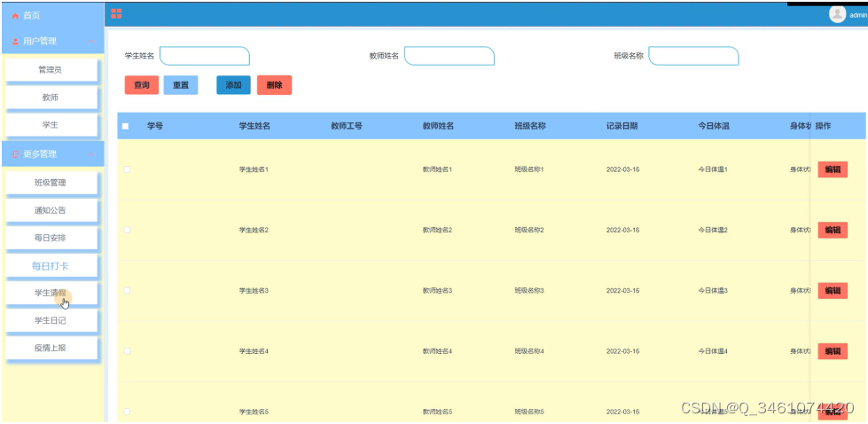Click 编辑 for the 学生姓名2 row
This screenshot has width=868, height=424.
pyautogui.click(x=833, y=230)
